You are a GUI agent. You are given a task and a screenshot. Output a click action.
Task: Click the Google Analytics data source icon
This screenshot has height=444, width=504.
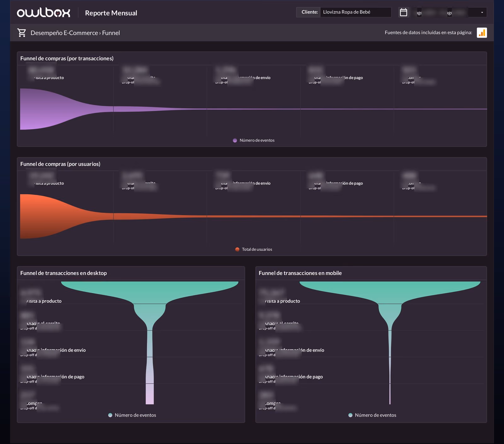(482, 32)
